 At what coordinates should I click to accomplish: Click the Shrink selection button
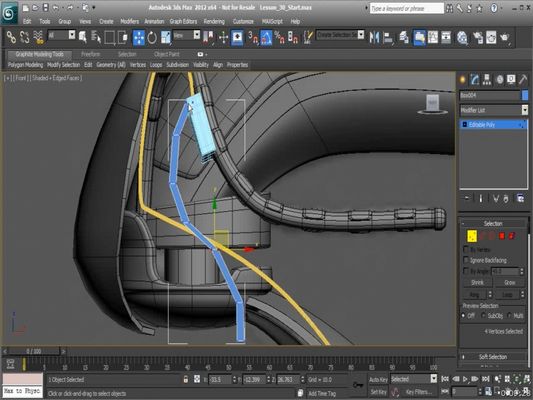(477, 282)
